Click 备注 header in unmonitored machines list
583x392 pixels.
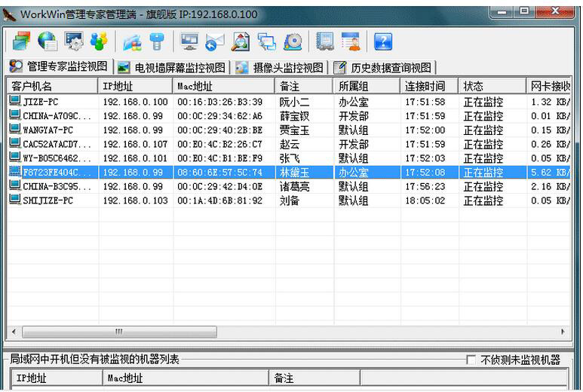[x=315, y=378]
